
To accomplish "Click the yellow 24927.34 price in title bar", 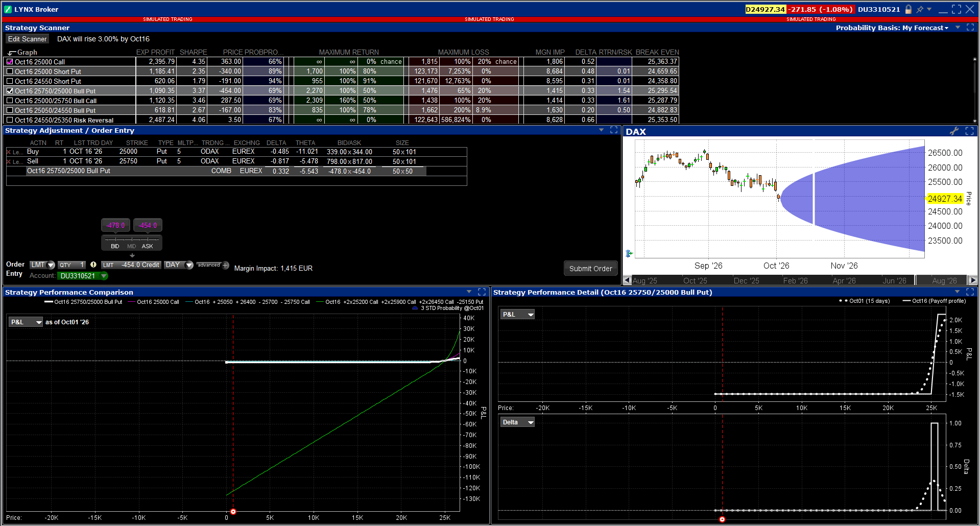I will coord(765,9).
